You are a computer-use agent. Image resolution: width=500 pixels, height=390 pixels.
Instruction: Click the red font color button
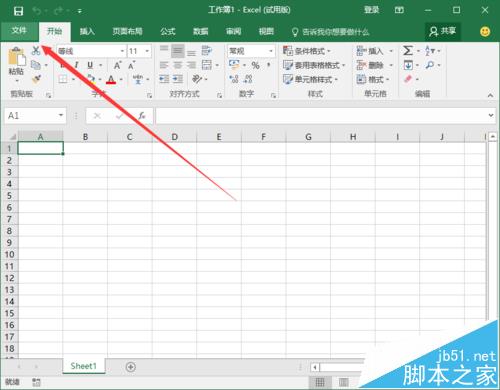(x=111, y=79)
